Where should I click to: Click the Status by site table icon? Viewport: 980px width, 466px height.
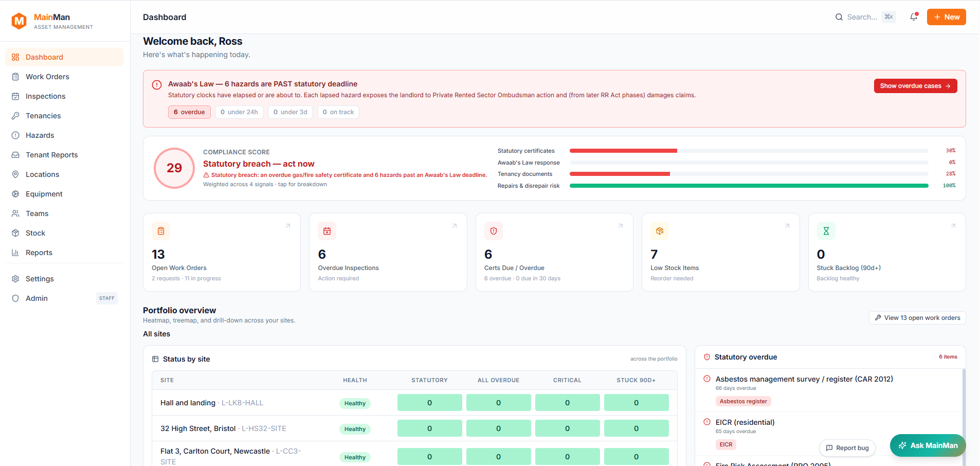[155, 359]
